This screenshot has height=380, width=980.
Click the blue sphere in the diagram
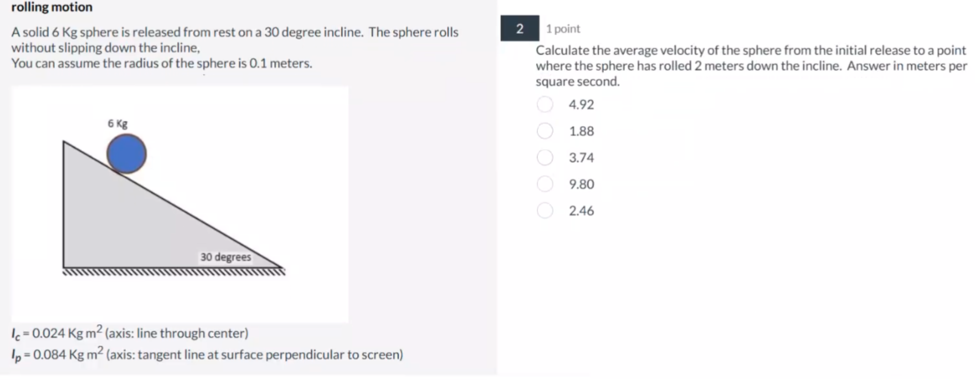[x=126, y=154]
